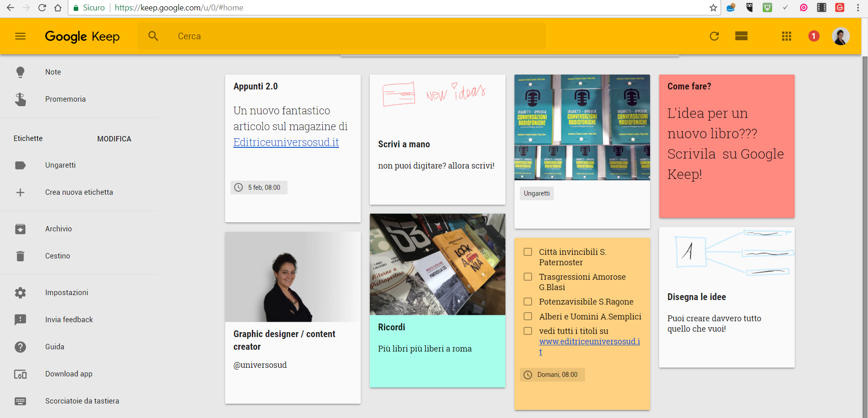
Task: Check off vedi tutti i titoli su
Action: (528, 331)
